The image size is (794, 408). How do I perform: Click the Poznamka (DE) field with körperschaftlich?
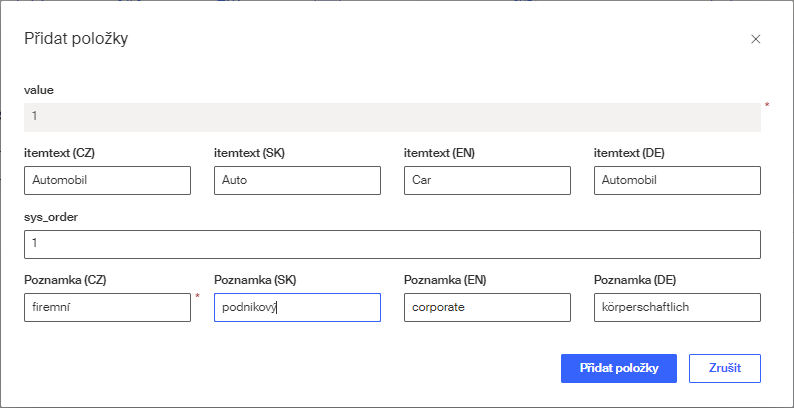coord(677,307)
